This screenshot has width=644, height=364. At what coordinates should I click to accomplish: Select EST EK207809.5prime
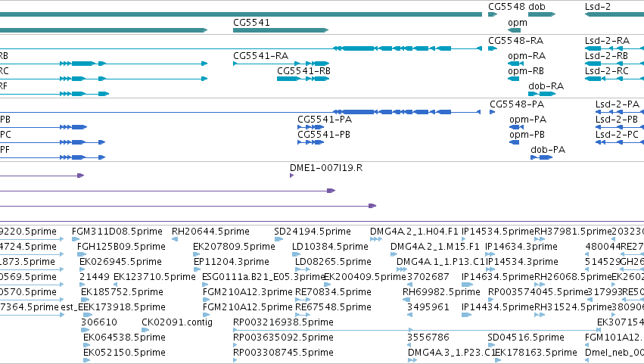pos(234,247)
